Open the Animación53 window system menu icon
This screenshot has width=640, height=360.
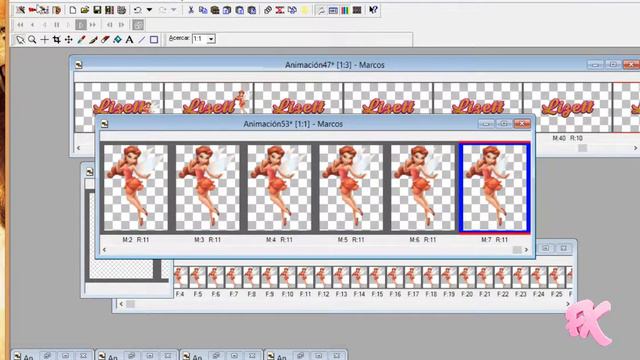104,124
